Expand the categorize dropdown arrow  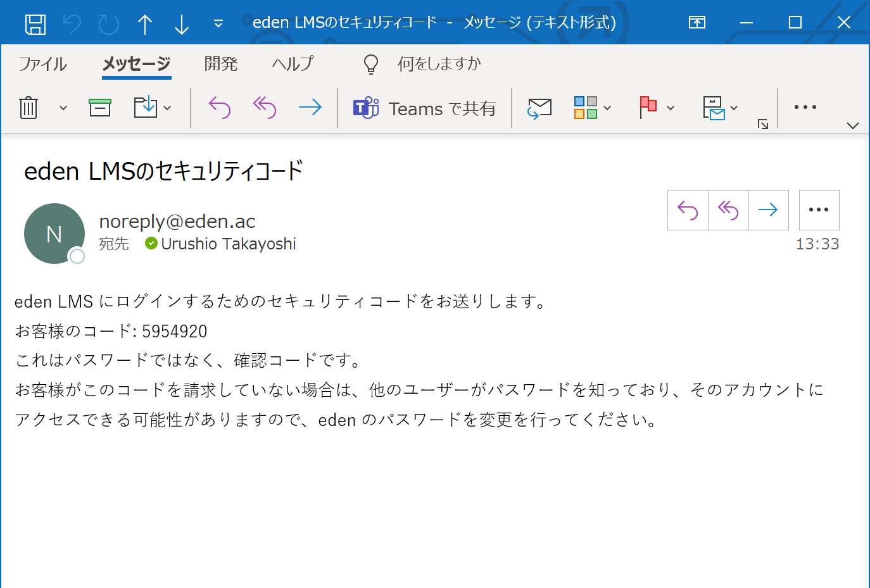pos(607,108)
